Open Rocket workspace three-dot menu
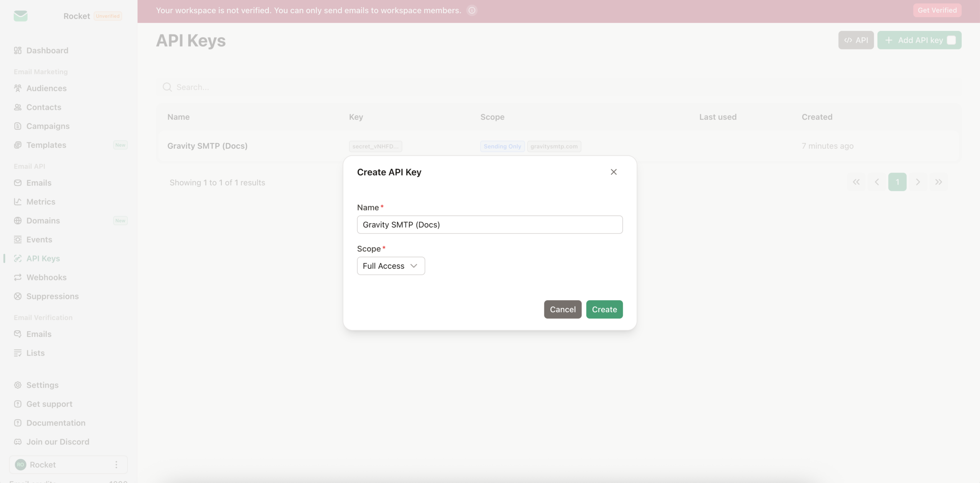 pyautogui.click(x=116, y=465)
